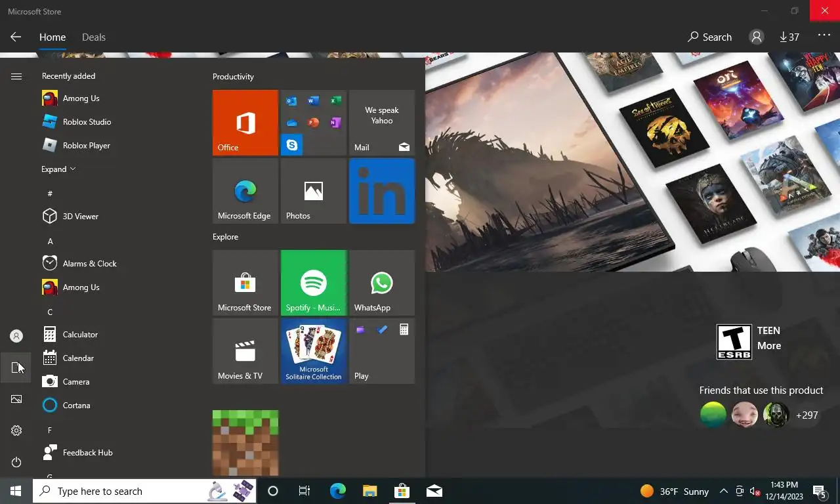This screenshot has width=840, height=504.
Task: Open the Mail app on the taskbar
Action: [434, 491]
